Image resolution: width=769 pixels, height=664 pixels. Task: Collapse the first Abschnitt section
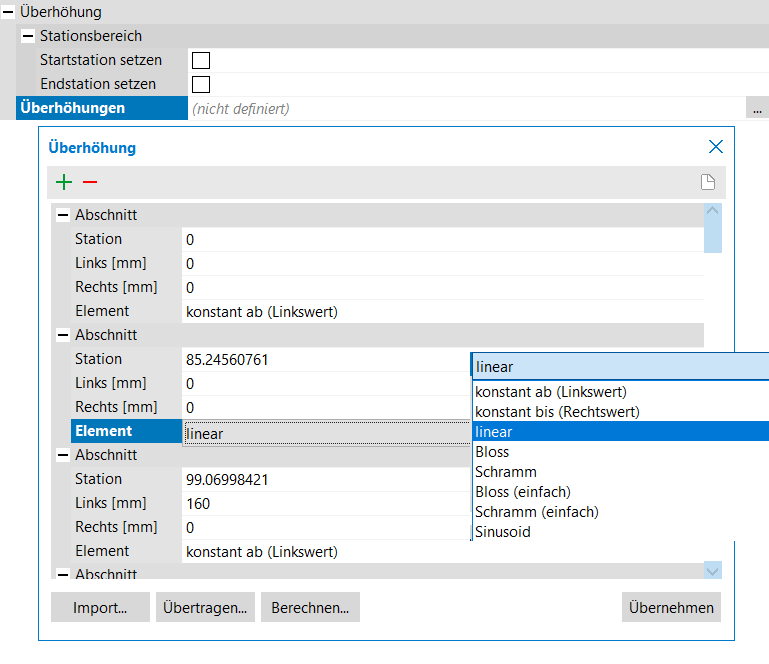click(63, 215)
